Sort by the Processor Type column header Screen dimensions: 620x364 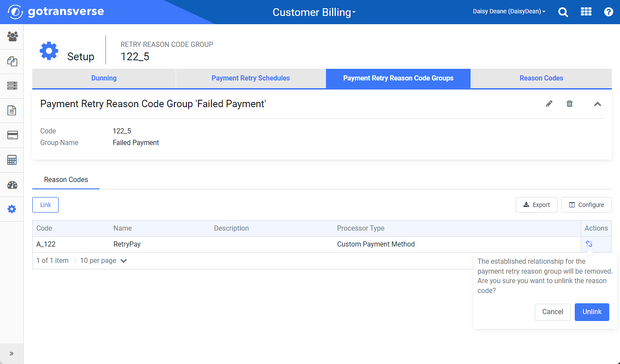pos(361,228)
